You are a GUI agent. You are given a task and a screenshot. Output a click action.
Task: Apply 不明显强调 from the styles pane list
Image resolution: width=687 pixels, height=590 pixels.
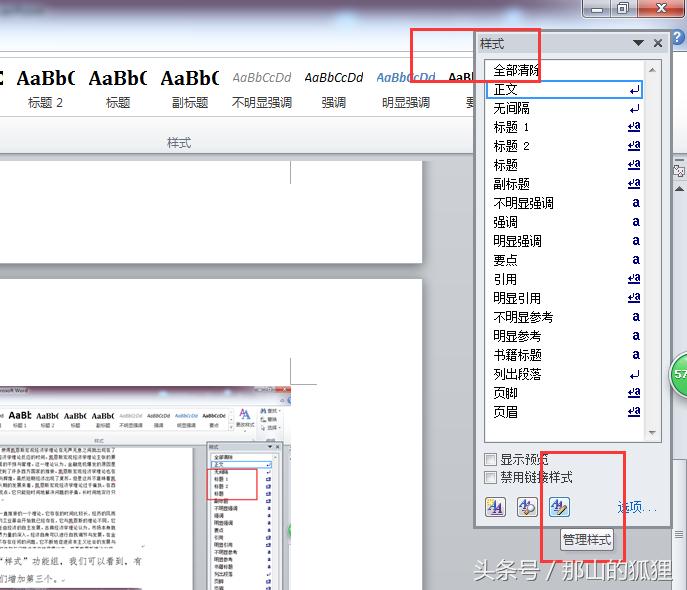click(x=564, y=203)
